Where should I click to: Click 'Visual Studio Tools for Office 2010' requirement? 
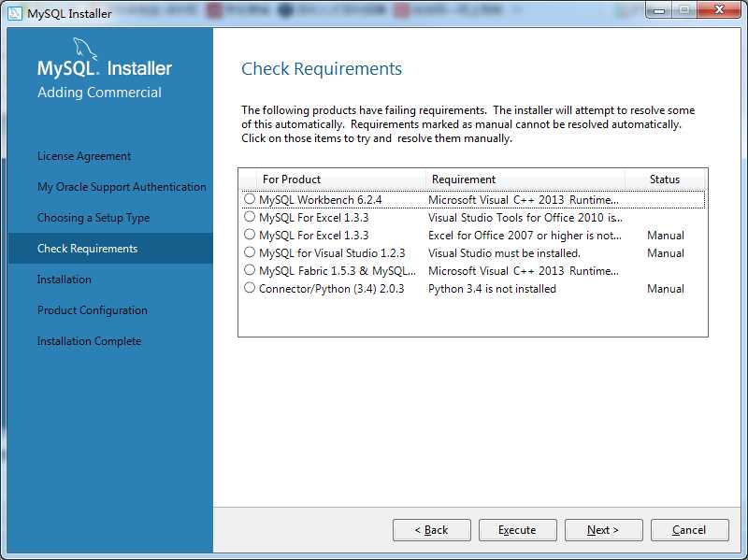[x=525, y=218]
